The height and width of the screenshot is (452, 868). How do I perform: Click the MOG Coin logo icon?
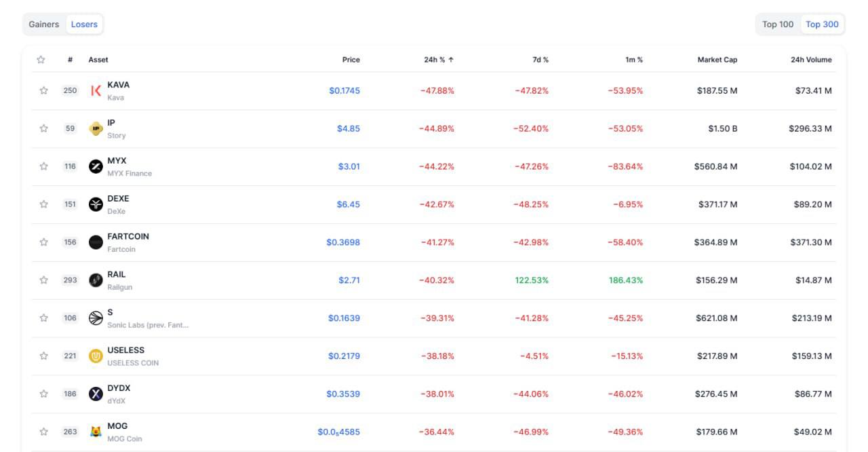click(96, 432)
